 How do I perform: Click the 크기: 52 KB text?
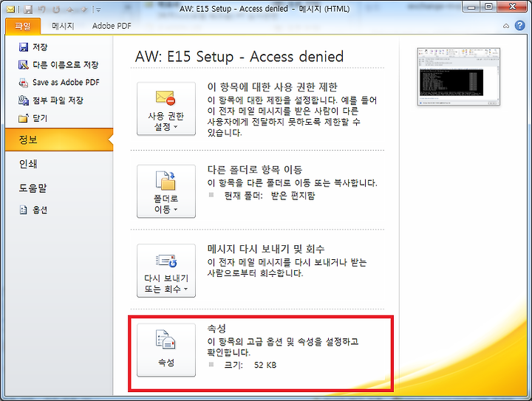coord(250,365)
